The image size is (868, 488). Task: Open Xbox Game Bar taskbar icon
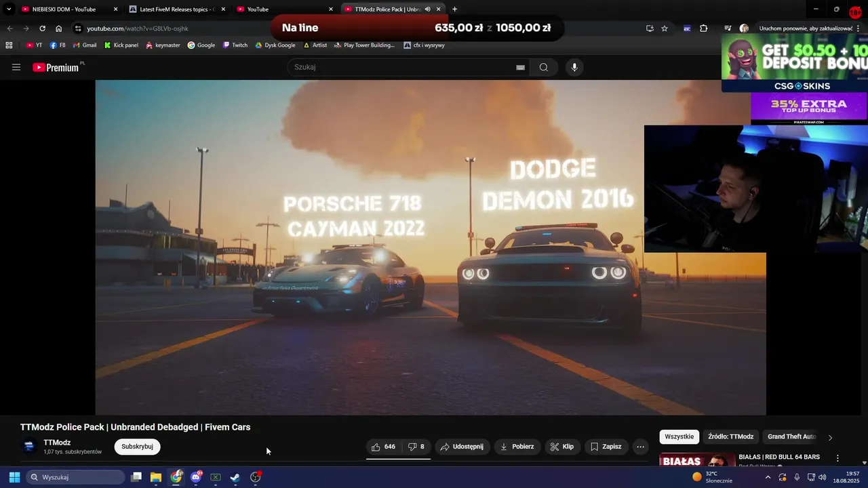216,477
